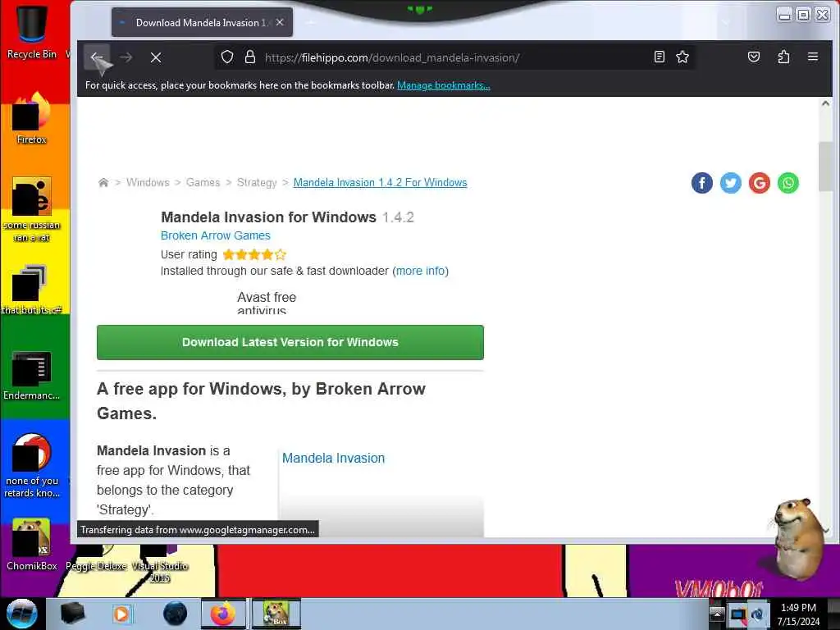The width and height of the screenshot is (840, 630).
Task: Select the 'that but its c#' desktop icon
Action: [x=32, y=290]
